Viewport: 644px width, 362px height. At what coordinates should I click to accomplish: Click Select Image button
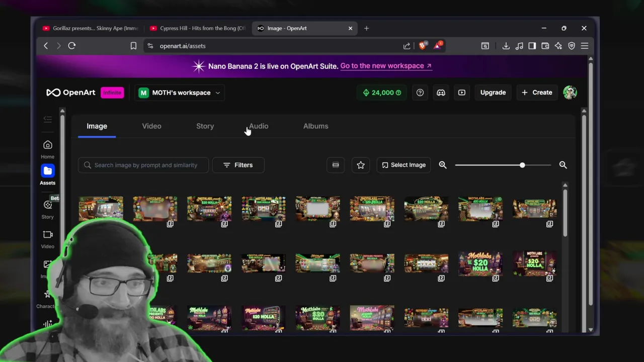404,165
